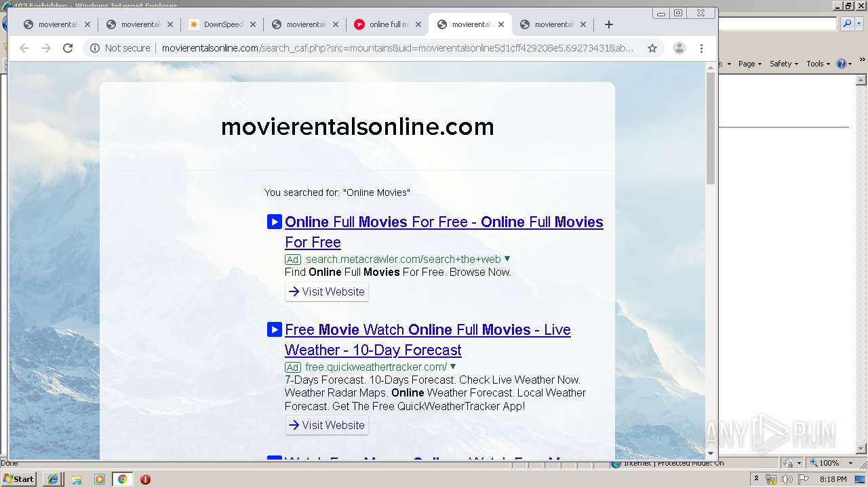Open 'Online Full Movies For Free' ad link

click(444, 232)
